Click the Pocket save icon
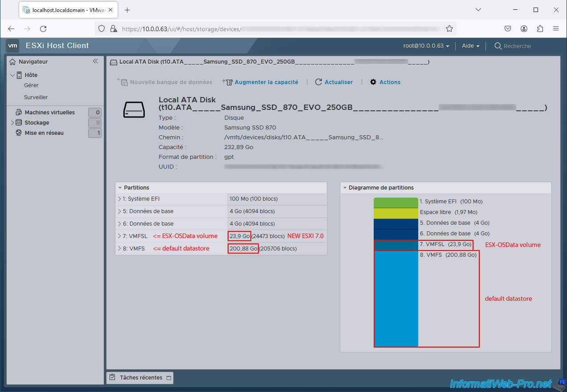The width and height of the screenshot is (567, 392). (x=507, y=28)
